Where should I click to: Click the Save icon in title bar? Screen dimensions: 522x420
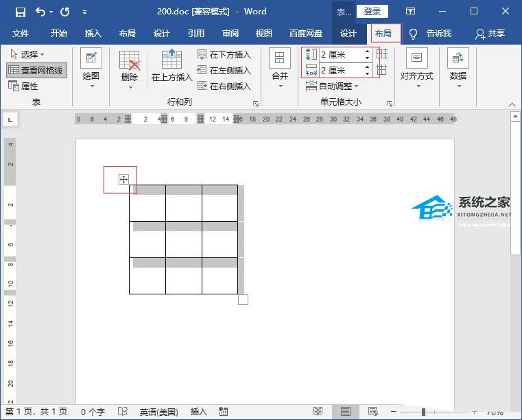[x=20, y=12]
